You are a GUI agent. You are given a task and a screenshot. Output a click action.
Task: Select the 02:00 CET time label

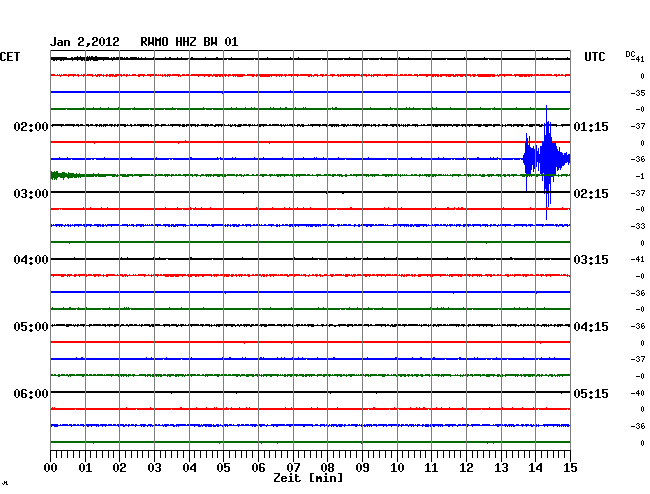(31, 126)
